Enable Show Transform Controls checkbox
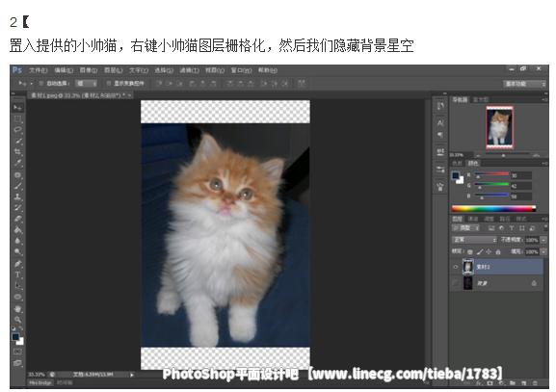 [x=109, y=83]
